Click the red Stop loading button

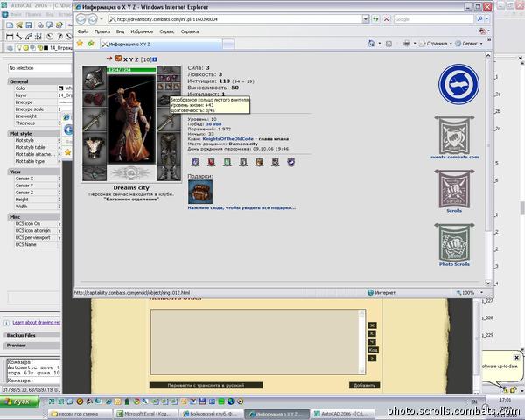tap(386, 19)
